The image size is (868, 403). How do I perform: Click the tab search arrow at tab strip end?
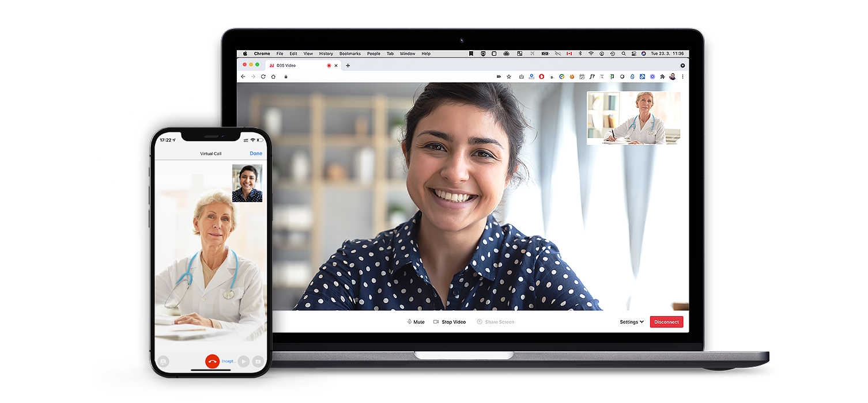pos(683,66)
